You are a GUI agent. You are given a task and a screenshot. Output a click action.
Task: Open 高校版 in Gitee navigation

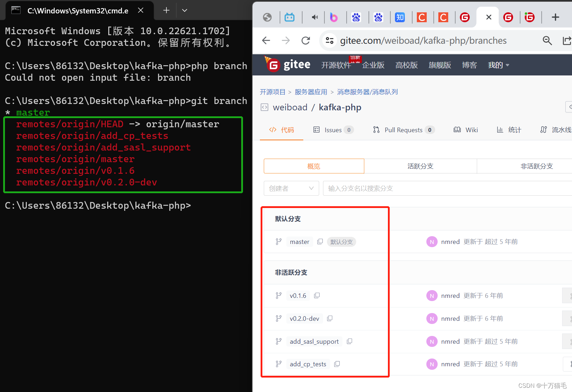pyautogui.click(x=406, y=65)
